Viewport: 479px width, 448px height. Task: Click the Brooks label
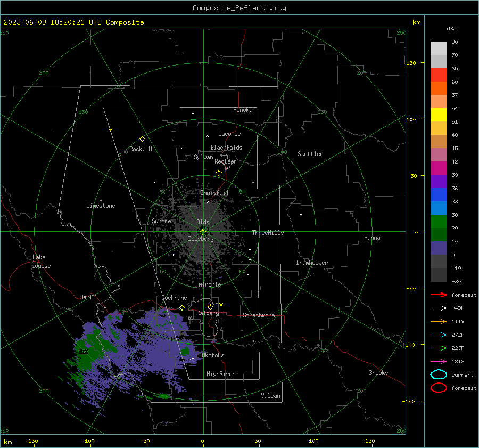(378, 373)
